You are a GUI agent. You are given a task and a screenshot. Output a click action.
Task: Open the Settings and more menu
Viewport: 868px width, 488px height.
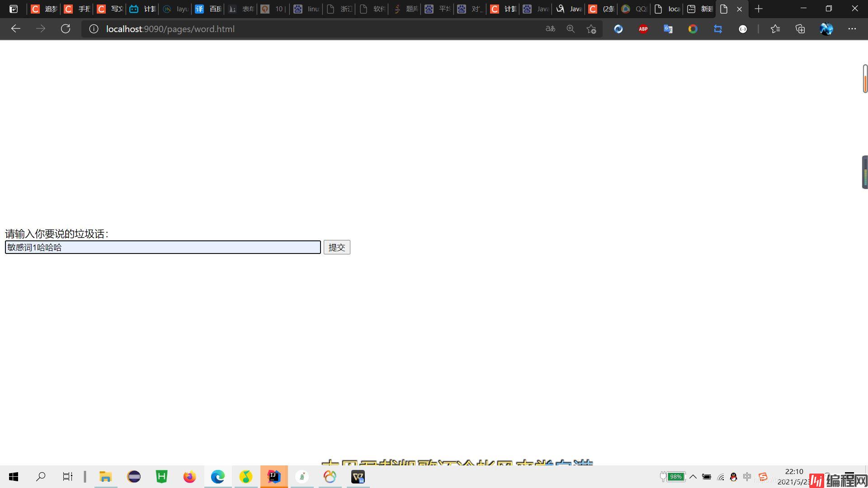click(852, 29)
